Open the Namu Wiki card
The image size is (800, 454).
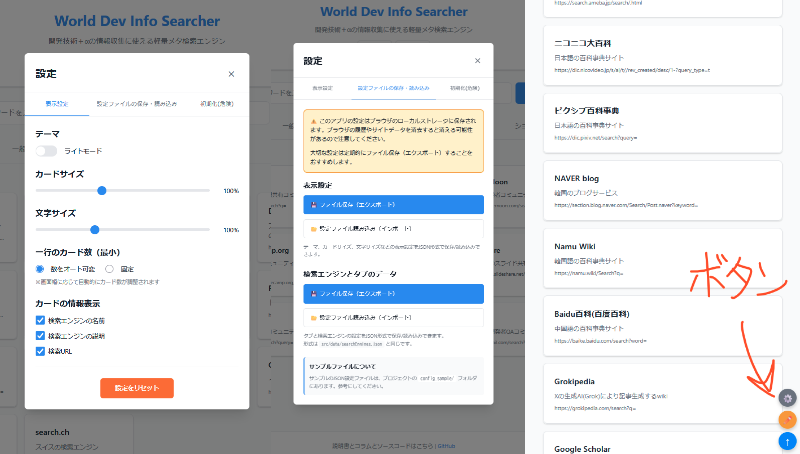pos(663,259)
